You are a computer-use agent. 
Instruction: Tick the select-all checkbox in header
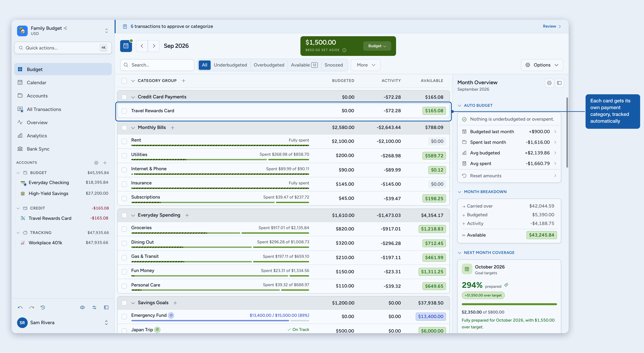[x=124, y=81]
